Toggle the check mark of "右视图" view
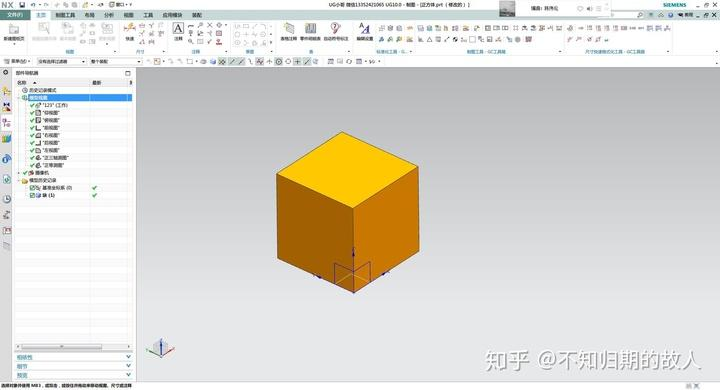This screenshot has height=390, width=720. coord(32,136)
